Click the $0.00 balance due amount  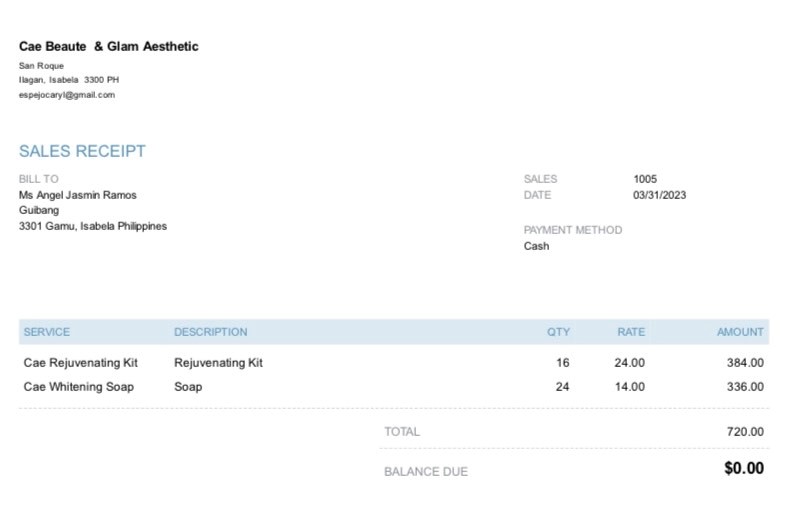744,468
